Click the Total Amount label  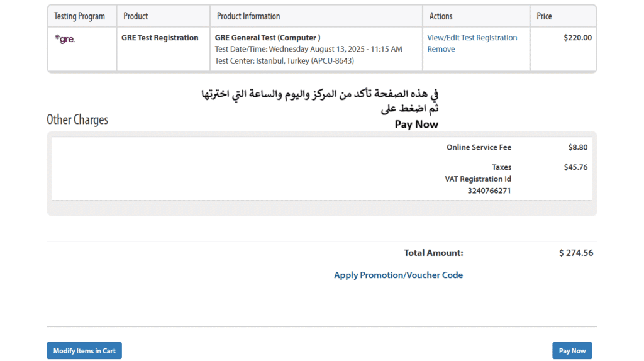[433, 253]
